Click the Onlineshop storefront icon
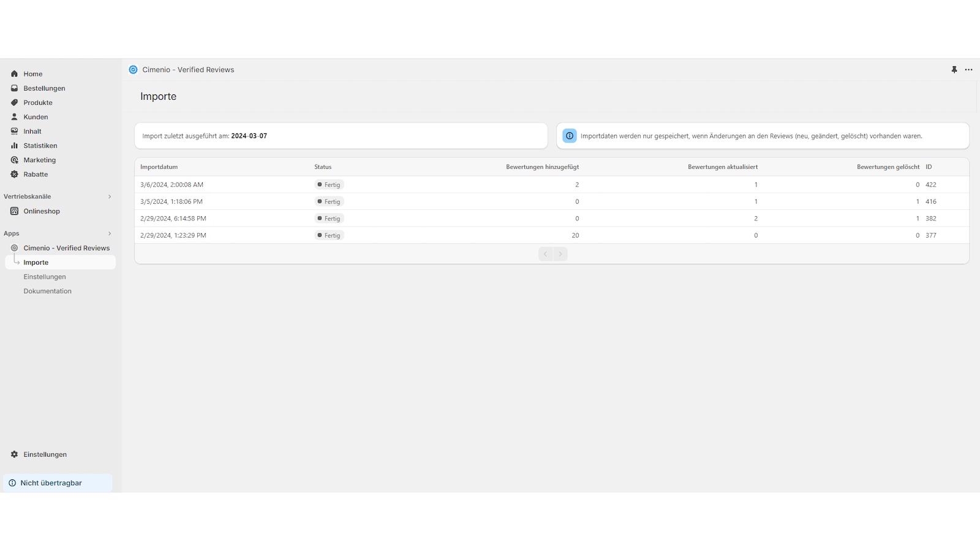Viewport: 980px width, 551px height. pos(14,211)
